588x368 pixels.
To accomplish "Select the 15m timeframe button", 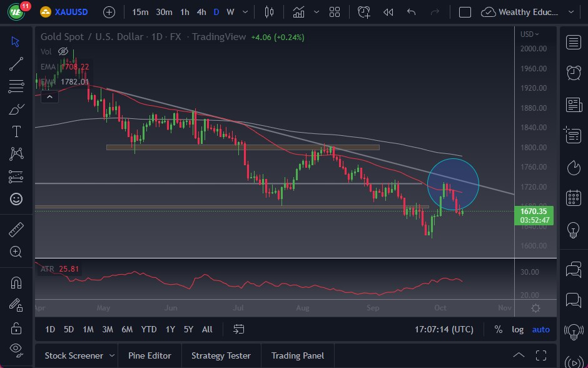I will (141, 12).
